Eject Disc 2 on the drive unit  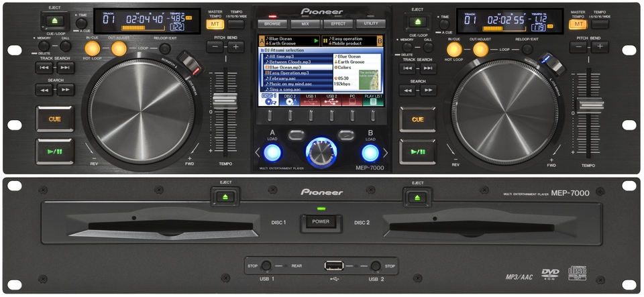(x=418, y=197)
